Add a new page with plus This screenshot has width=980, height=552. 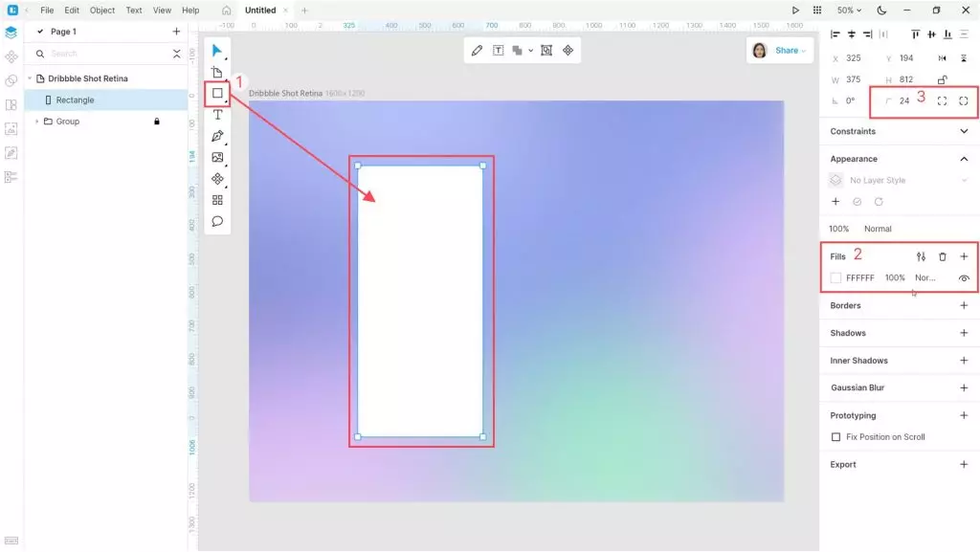click(176, 32)
